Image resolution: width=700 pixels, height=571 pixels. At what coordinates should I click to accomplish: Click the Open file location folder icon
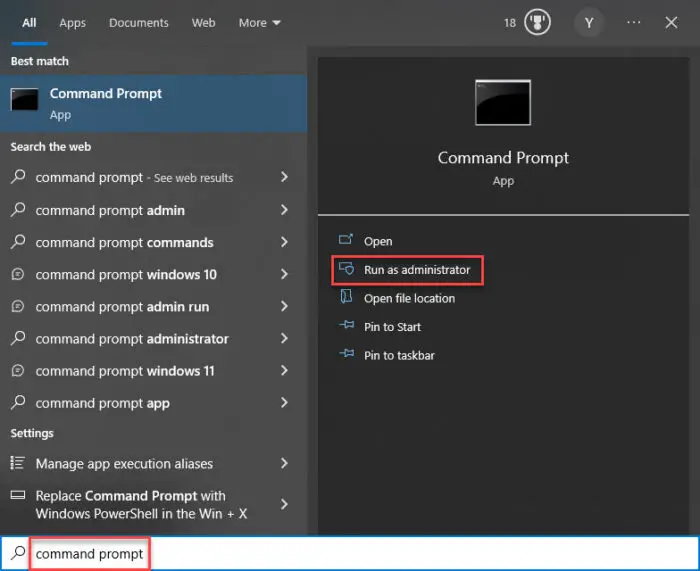click(x=347, y=298)
